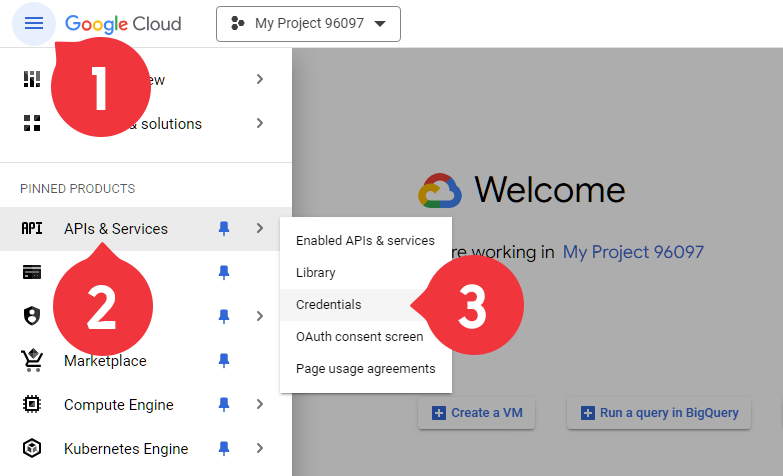Unpin Compute Engine from pinned products
The height and width of the screenshot is (476, 783).
224,404
